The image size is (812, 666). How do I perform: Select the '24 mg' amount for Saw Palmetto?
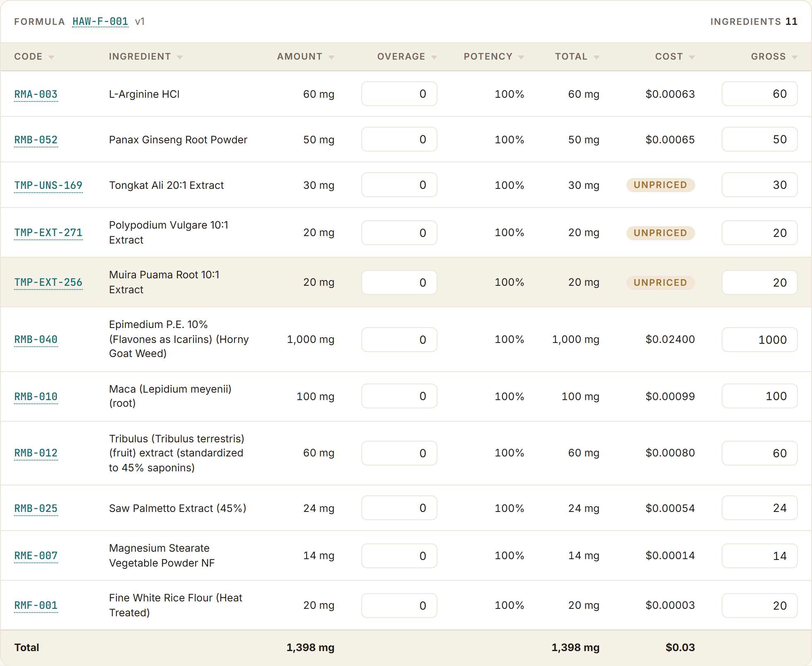319,509
